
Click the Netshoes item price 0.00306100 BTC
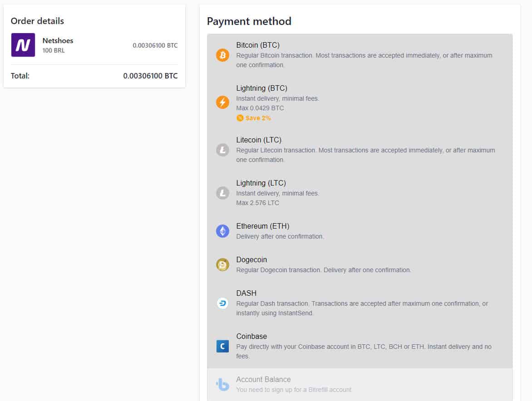point(155,45)
